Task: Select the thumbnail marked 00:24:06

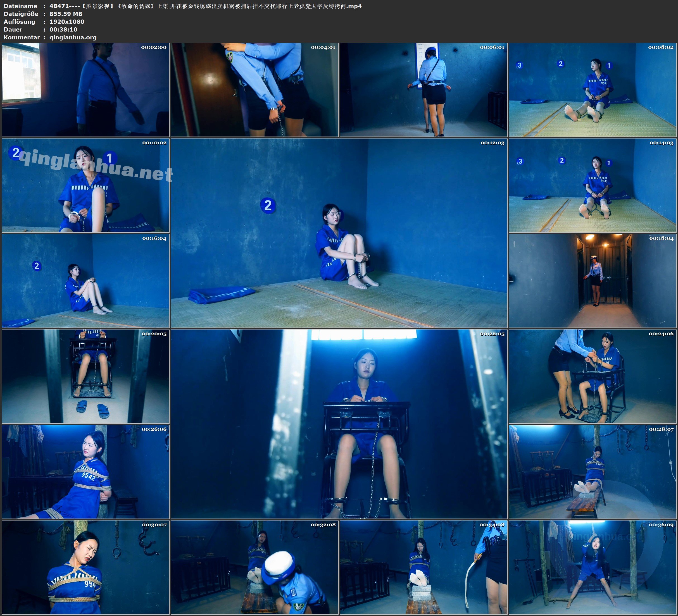Action: [x=592, y=376]
